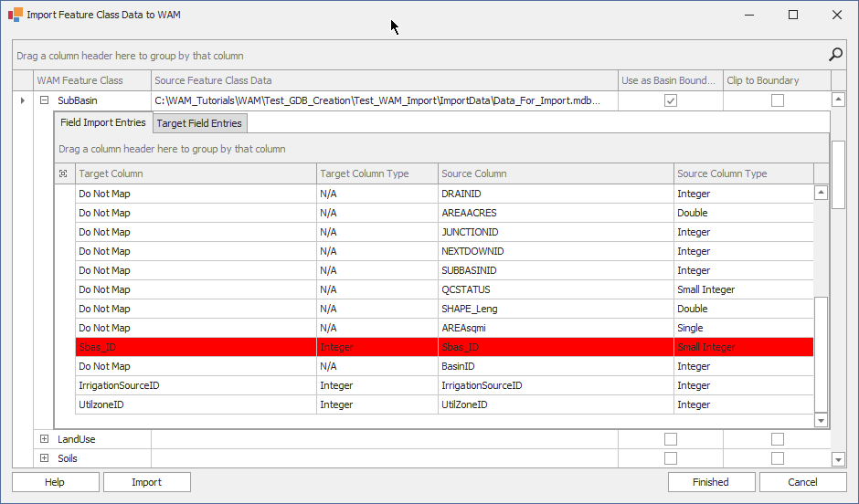
Task: Click Double type in AREAACRES row
Action: point(744,213)
